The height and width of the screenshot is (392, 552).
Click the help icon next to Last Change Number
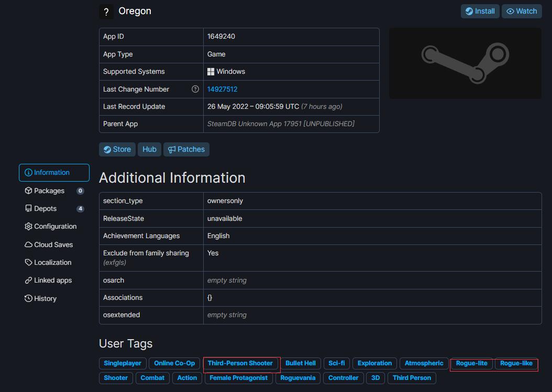(x=195, y=89)
